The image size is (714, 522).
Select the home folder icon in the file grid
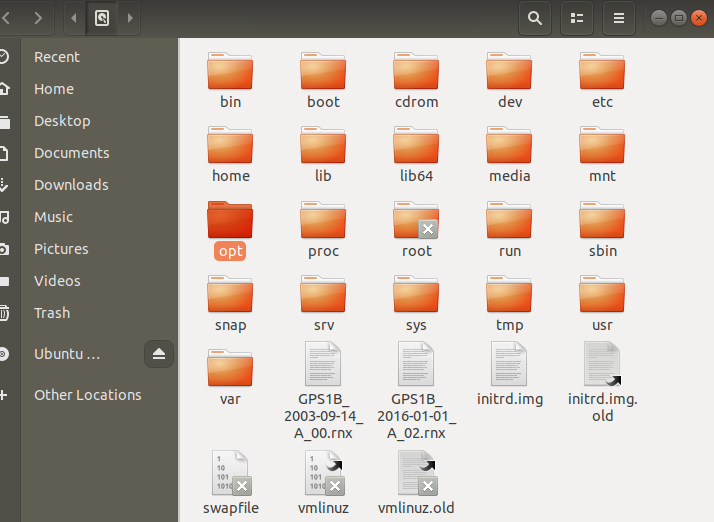click(230, 145)
